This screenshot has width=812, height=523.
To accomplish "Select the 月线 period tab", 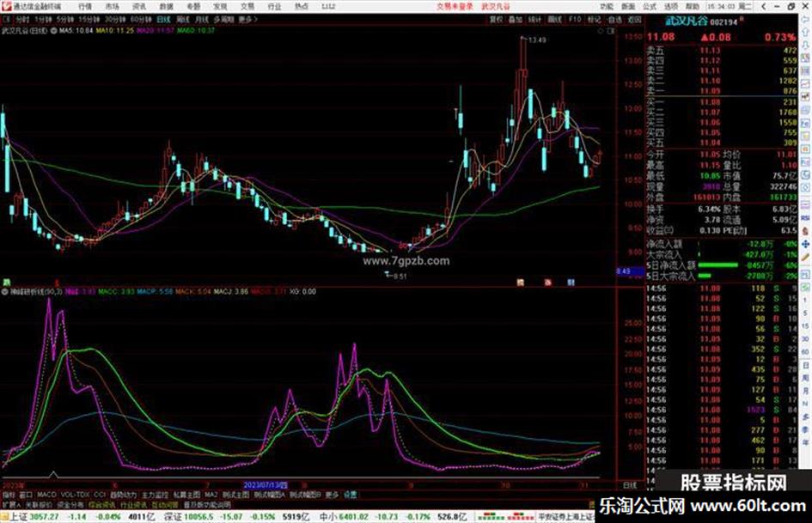I will (x=202, y=19).
